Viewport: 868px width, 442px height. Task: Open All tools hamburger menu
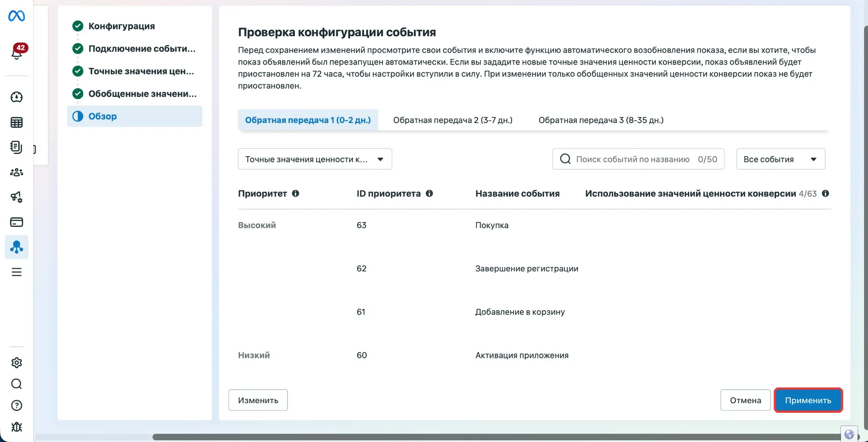17,272
